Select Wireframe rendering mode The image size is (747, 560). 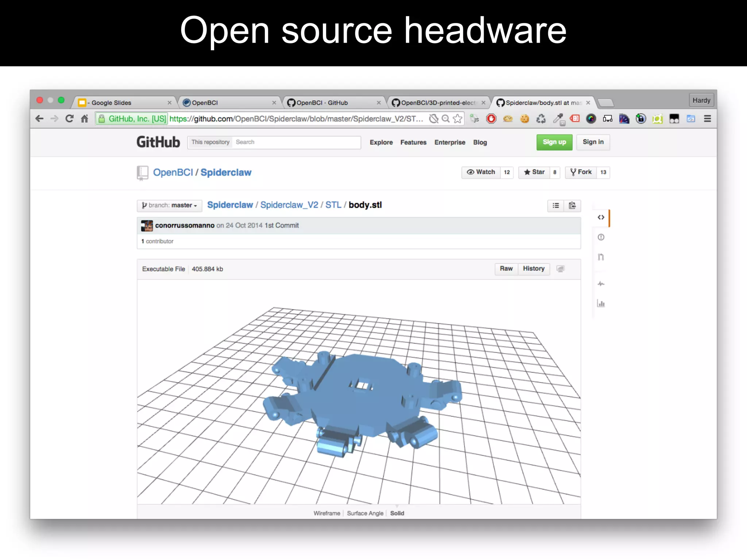click(326, 513)
